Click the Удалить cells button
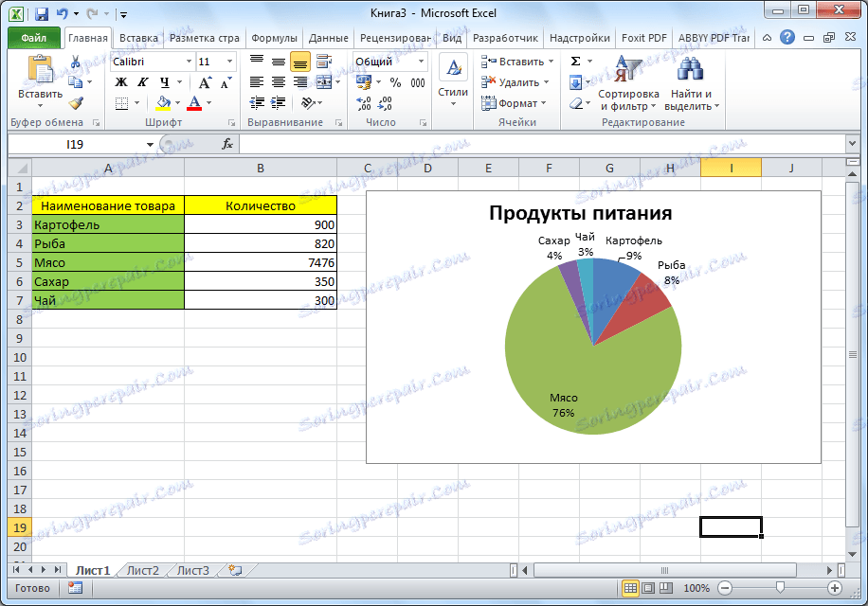The image size is (868, 606). (x=518, y=81)
